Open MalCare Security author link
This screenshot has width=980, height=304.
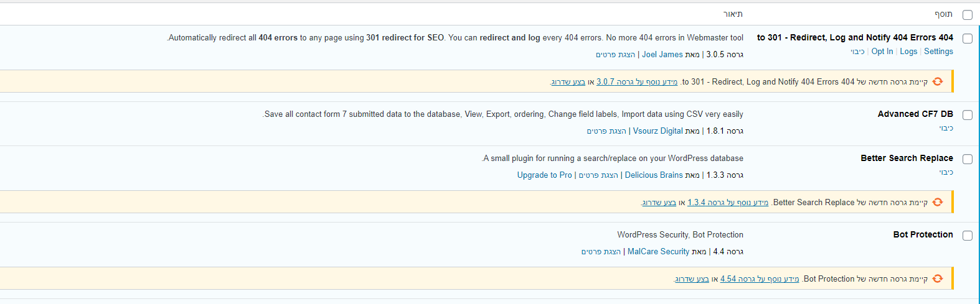tap(659, 252)
